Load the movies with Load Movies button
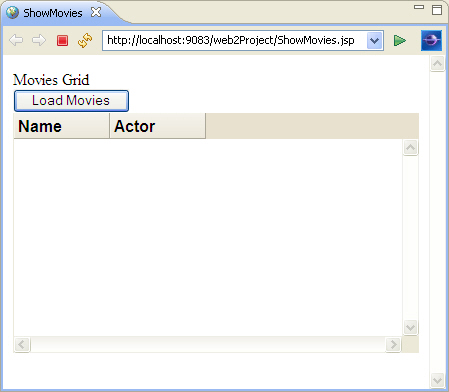This screenshot has width=449, height=392. pos(71,101)
